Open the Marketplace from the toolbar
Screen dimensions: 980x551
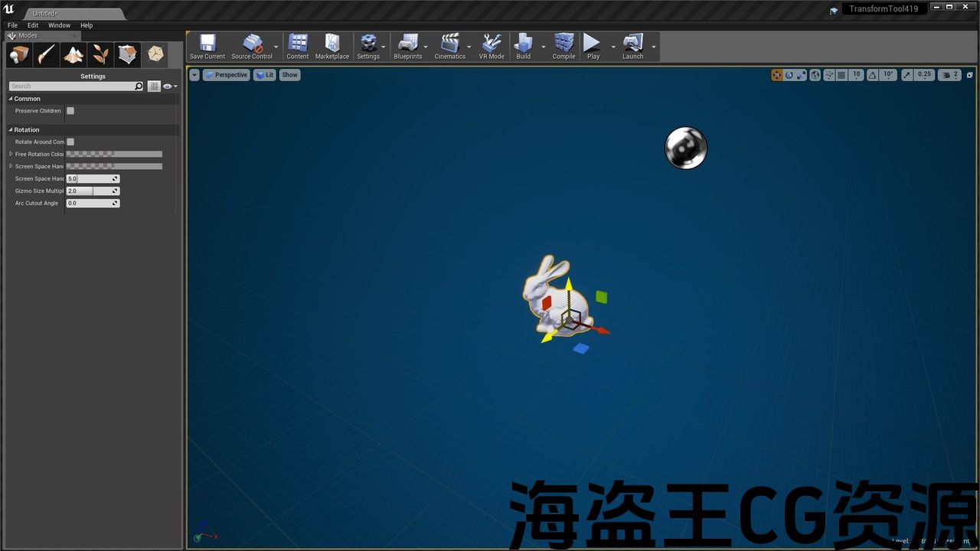click(332, 47)
